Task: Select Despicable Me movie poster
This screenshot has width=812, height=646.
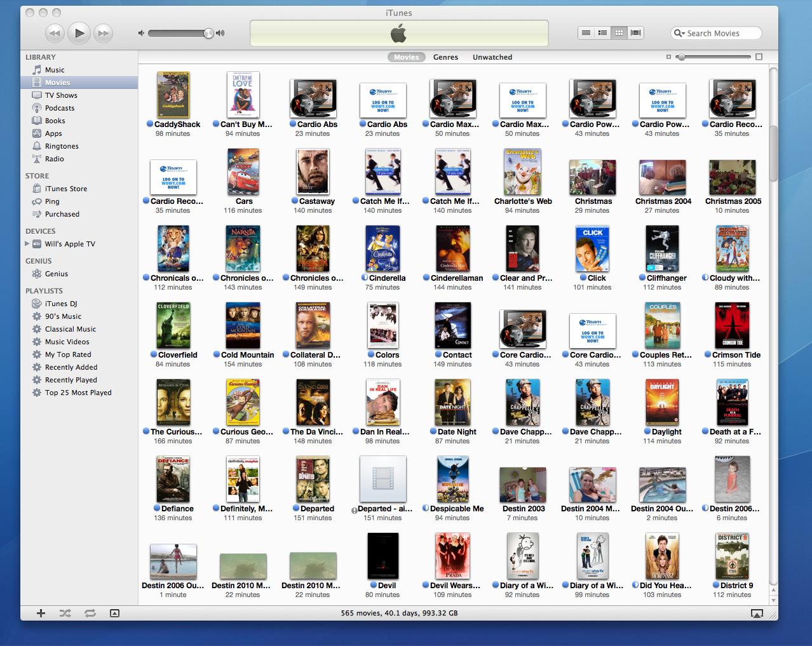Action: tap(453, 479)
